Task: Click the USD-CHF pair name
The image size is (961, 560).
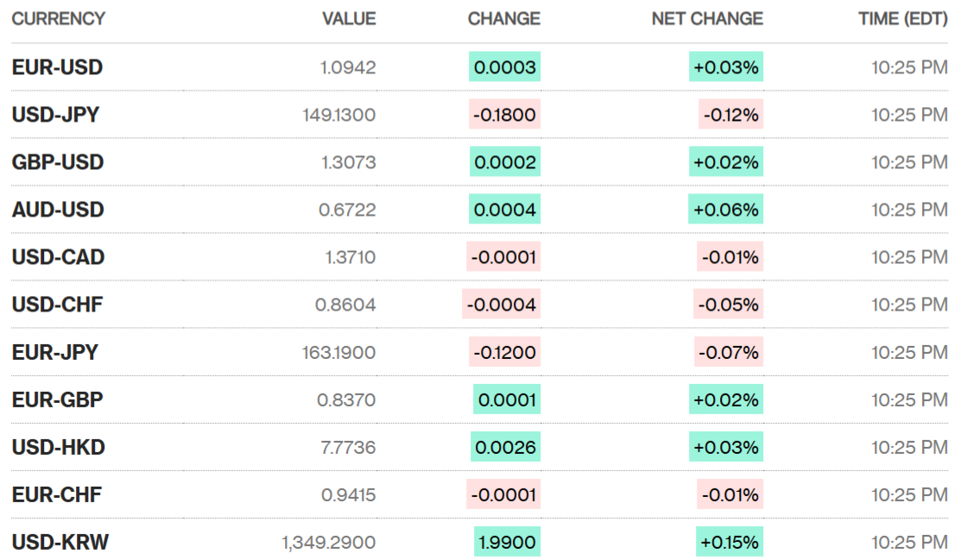Action: [x=57, y=305]
